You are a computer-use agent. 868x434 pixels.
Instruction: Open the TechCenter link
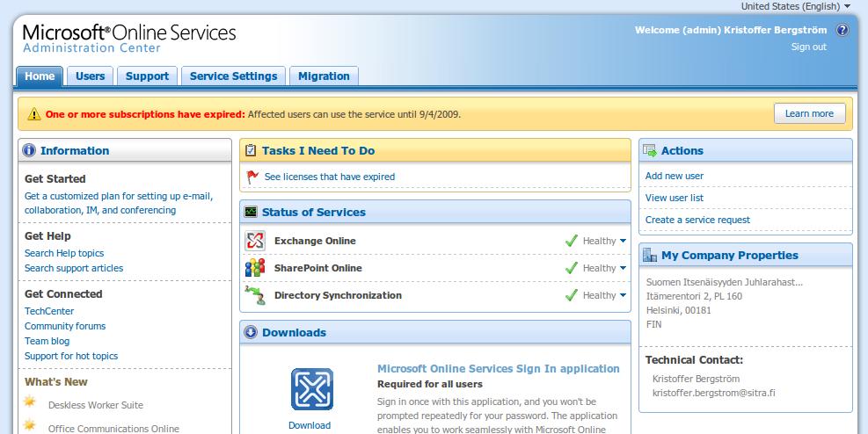click(49, 311)
